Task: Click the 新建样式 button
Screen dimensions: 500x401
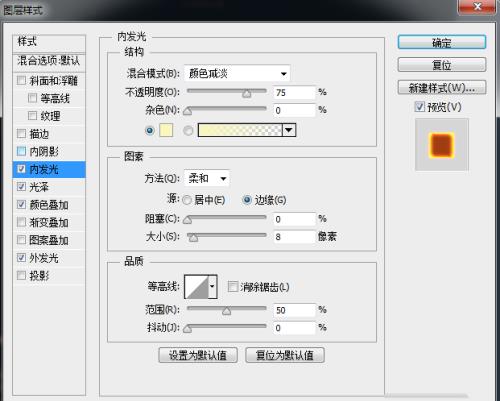Action: click(442, 88)
